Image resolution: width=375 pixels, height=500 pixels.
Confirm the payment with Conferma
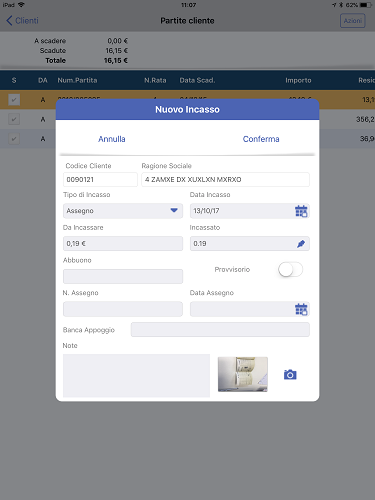261,139
